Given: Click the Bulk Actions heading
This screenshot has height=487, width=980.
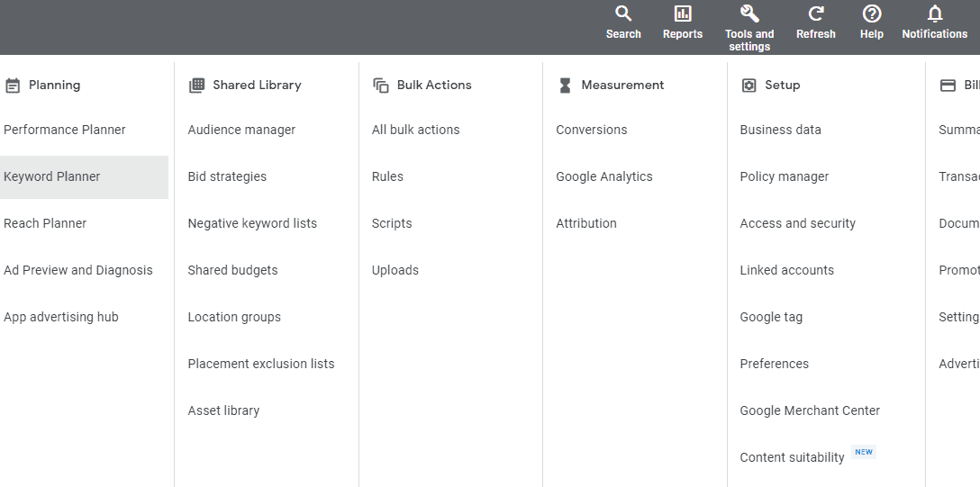Looking at the screenshot, I should pyautogui.click(x=434, y=85).
